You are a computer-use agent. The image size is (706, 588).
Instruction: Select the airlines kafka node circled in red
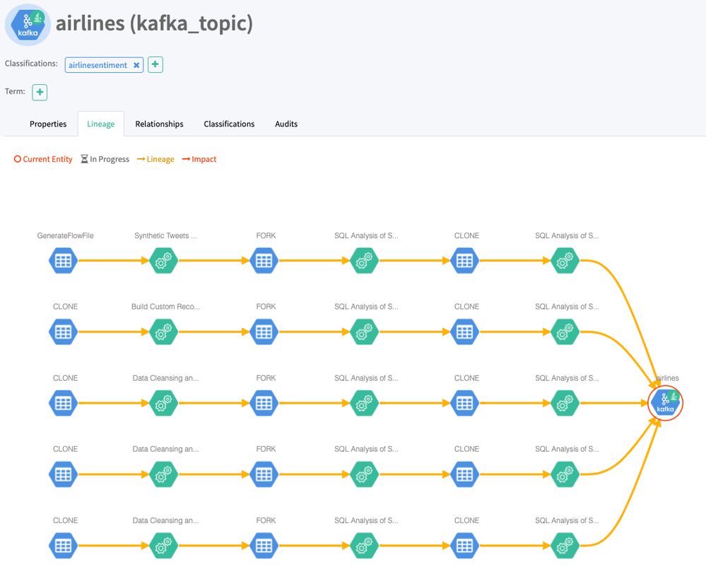[x=666, y=403]
